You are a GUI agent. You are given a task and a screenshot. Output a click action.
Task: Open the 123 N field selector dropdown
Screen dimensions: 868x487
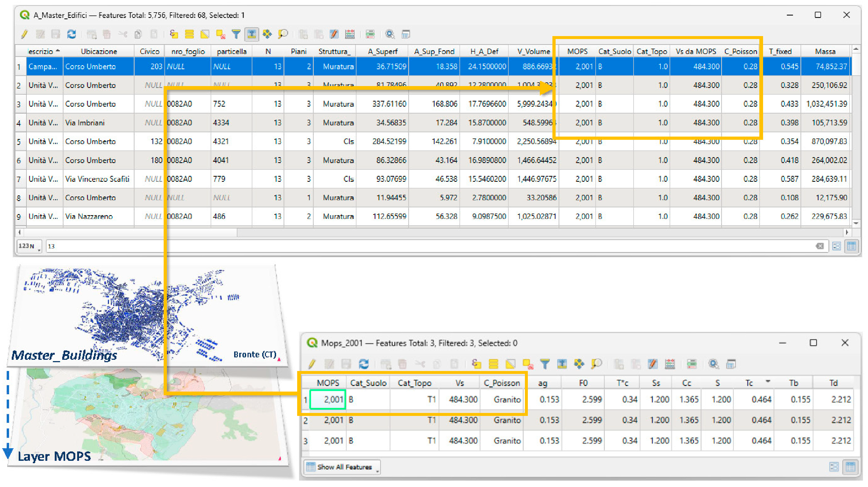click(x=29, y=246)
